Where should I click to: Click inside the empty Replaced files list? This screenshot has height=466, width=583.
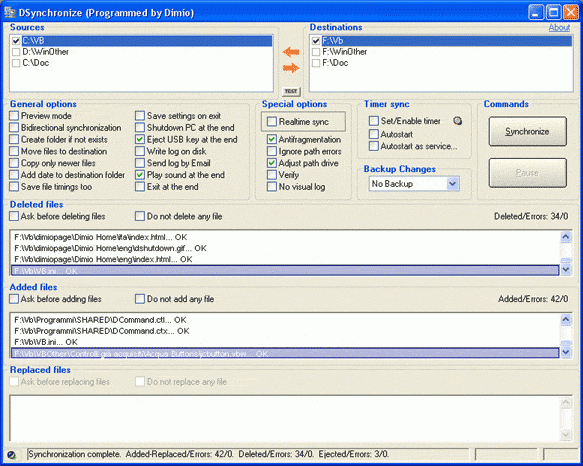[284, 418]
